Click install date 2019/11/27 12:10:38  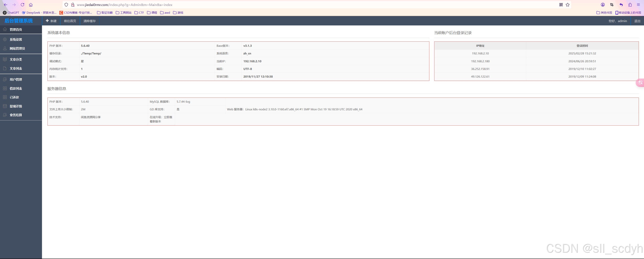(258, 77)
